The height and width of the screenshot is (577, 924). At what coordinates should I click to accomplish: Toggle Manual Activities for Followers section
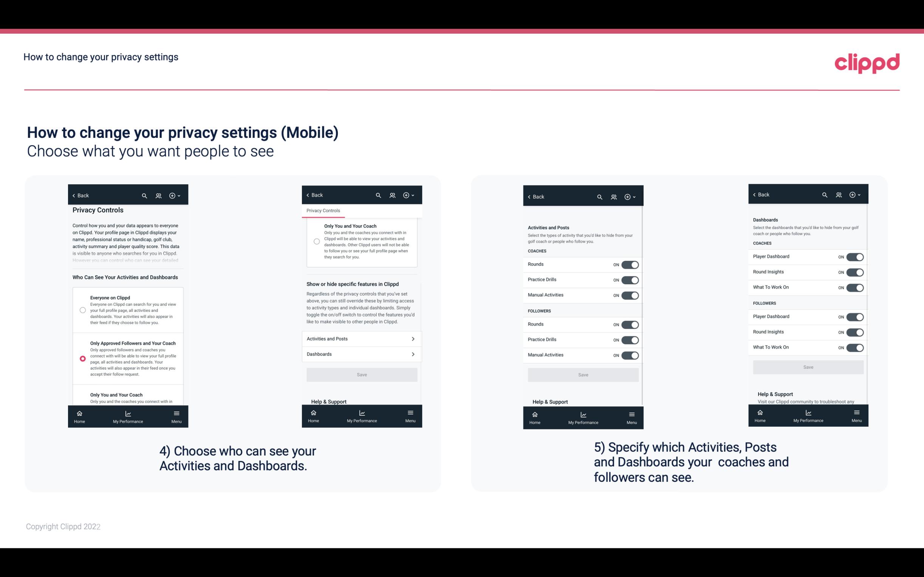(629, 354)
